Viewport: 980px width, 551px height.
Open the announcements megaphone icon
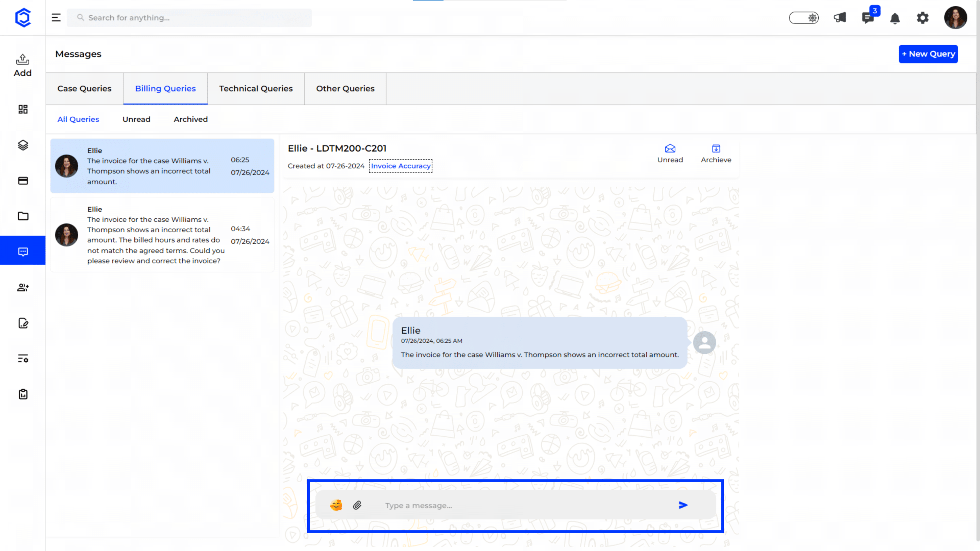click(839, 17)
